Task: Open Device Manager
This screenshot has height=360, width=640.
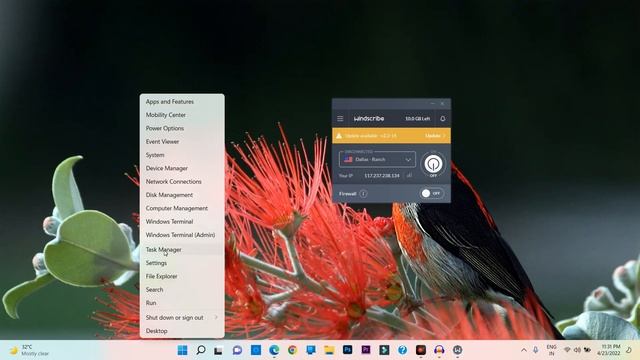Action: point(182,168)
